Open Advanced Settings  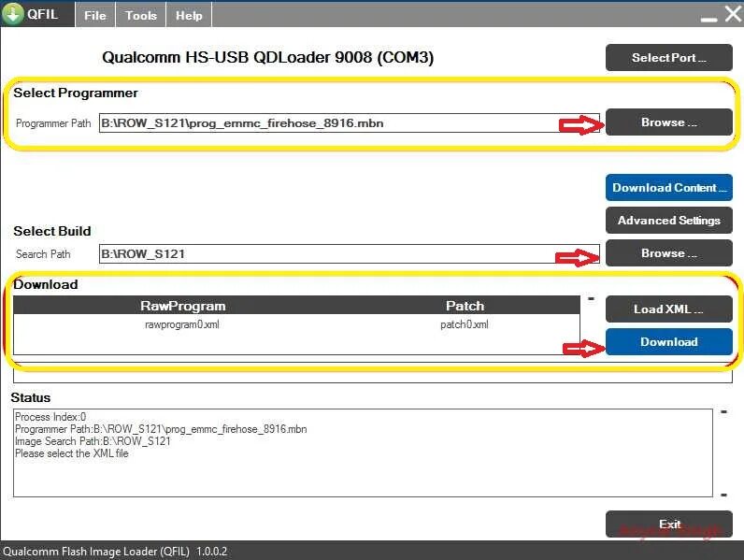pos(668,221)
